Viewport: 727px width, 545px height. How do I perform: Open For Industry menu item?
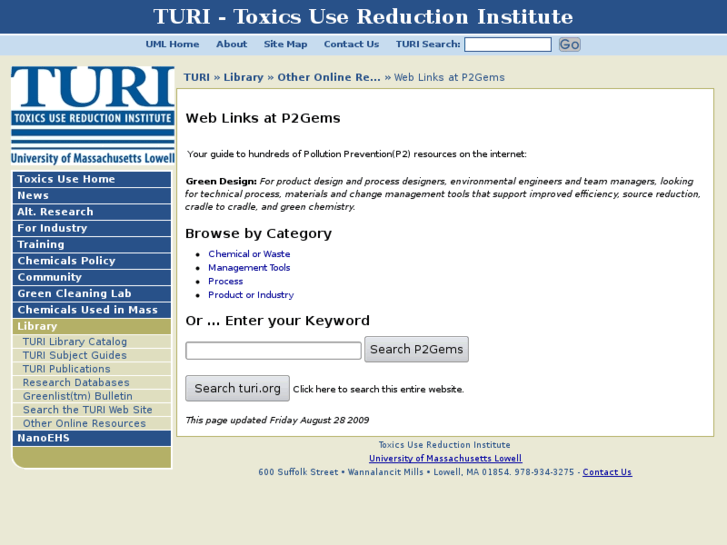(92, 228)
